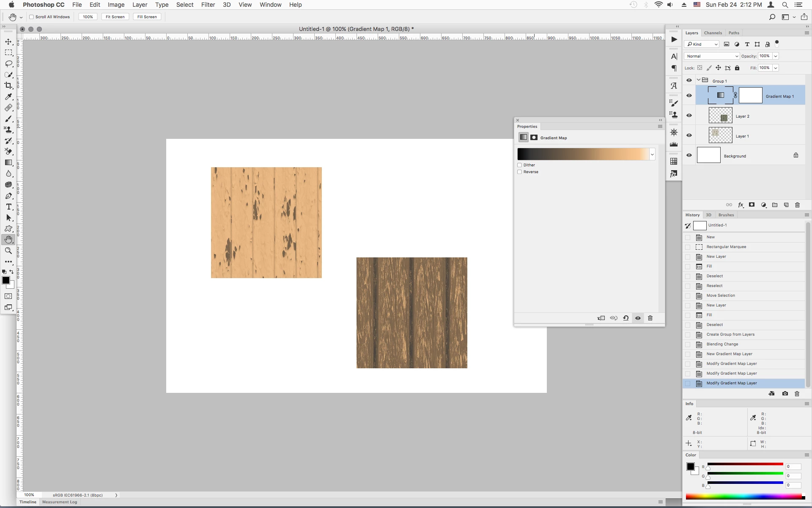Screen dimensions: 812x508
Task: Hide Layer 2 visibility eye
Action: [x=689, y=116]
